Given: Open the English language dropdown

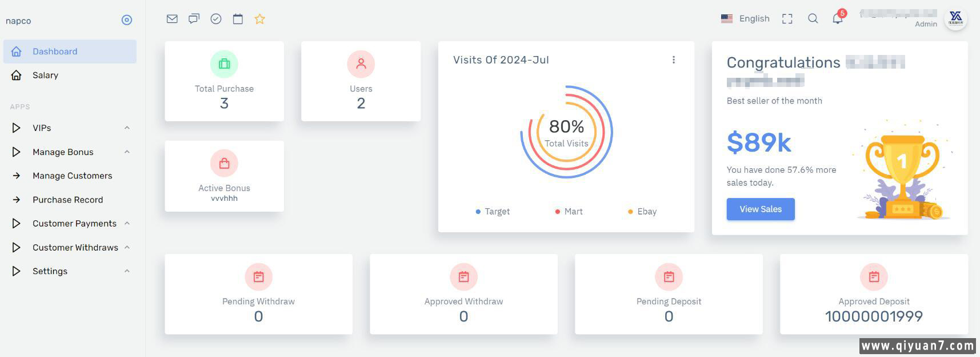Looking at the screenshot, I should click(746, 19).
